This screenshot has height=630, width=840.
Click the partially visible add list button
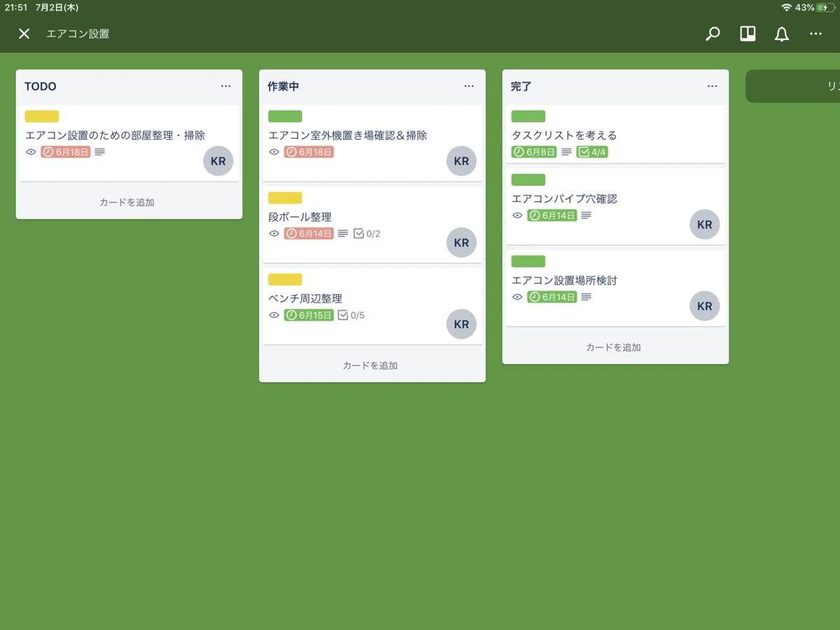pyautogui.click(x=792, y=86)
